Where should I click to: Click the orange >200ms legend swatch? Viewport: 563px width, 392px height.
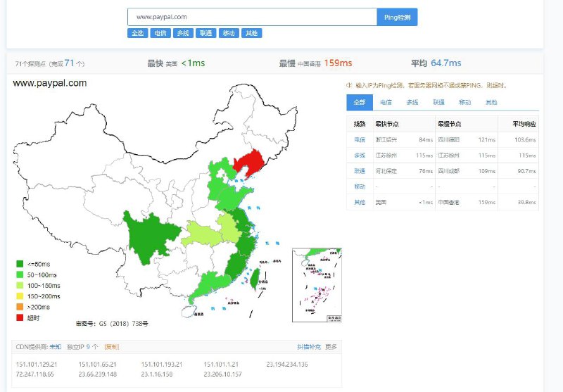[x=20, y=307]
